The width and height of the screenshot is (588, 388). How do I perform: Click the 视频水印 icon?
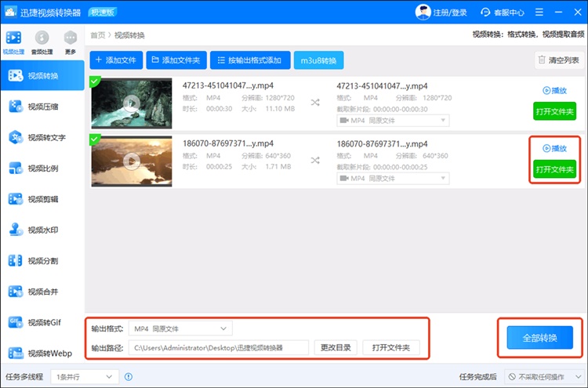pos(16,230)
